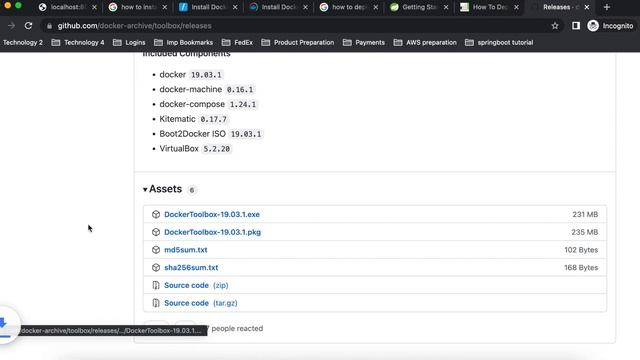The height and width of the screenshot is (360, 640).
Task: Close the Releases tab
Action: tap(587, 7)
